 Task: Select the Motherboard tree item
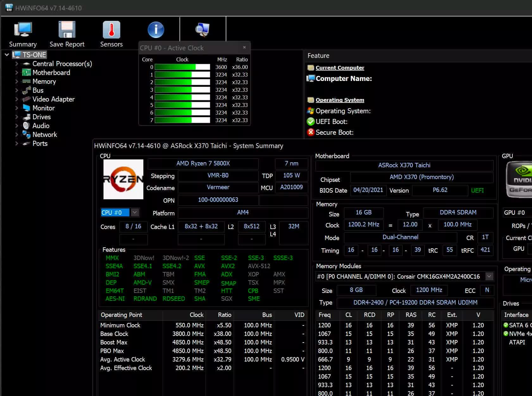pos(51,72)
